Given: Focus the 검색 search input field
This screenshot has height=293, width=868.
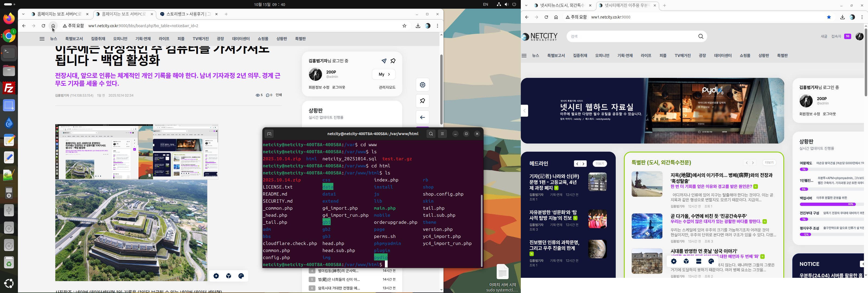Looking at the screenshot, I should [x=630, y=36].
